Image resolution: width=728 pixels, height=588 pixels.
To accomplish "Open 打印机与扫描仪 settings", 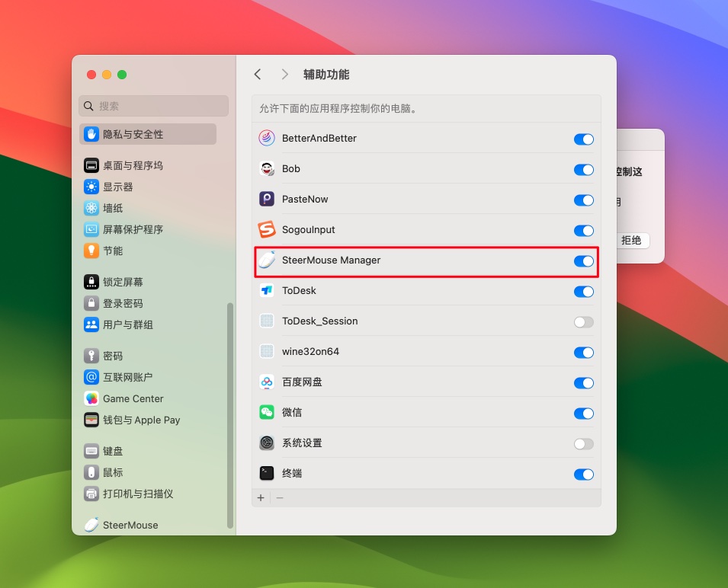I will pos(136,494).
